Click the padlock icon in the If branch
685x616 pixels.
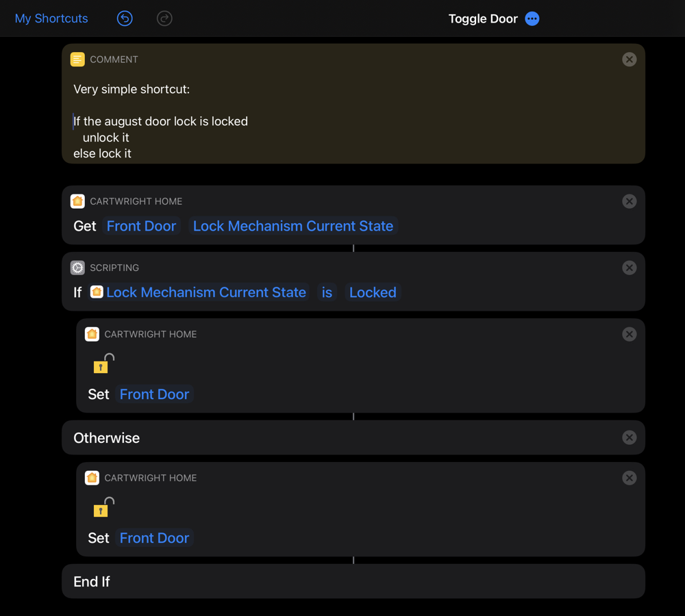[103, 363]
